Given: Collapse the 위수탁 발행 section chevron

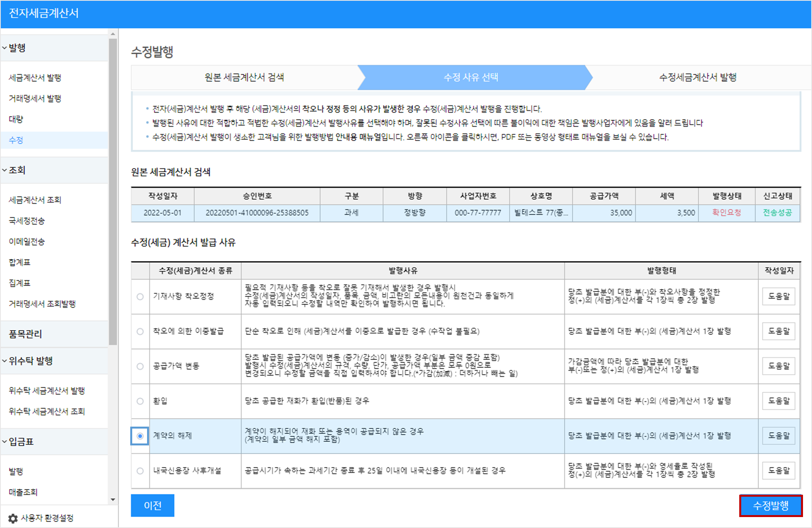Looking at the screenshot, I should [x=5, y=361].
